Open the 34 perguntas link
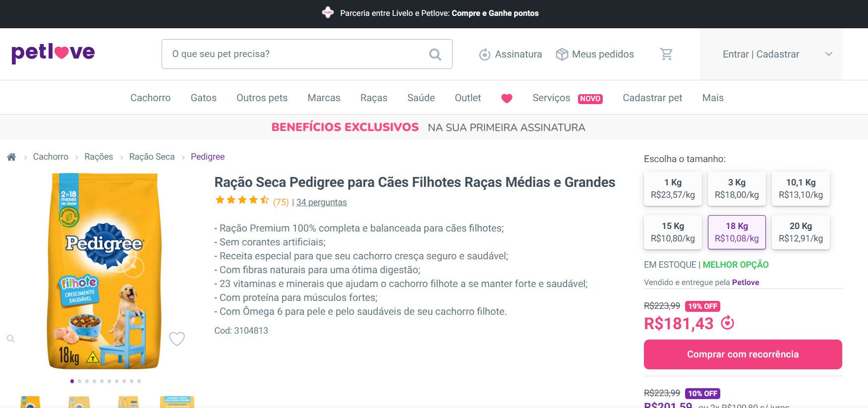Image resolution: width=868 pixels, height=408 pixels. pos(321,202)
